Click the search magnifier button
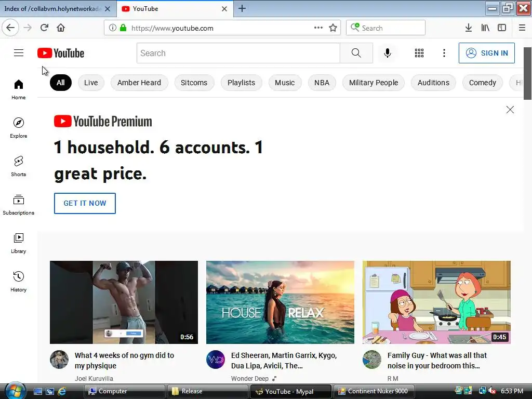 (356, 53)
